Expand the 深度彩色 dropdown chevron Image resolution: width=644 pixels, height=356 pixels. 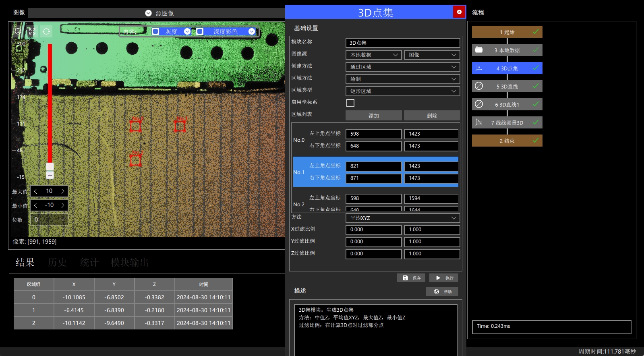[x=252, y=31]
